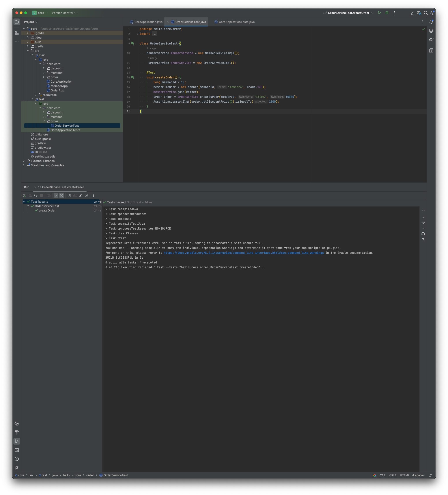Open Services tool window in left sidebar

(x=17, y=424)
